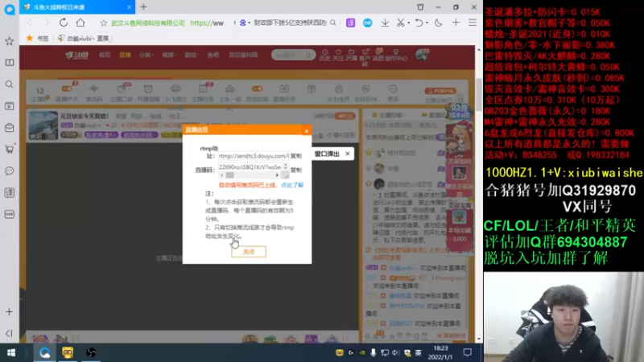This screenshot has width=644, height=362.
Task: Click the undo closed tab icon
Action: pos(419,23)
